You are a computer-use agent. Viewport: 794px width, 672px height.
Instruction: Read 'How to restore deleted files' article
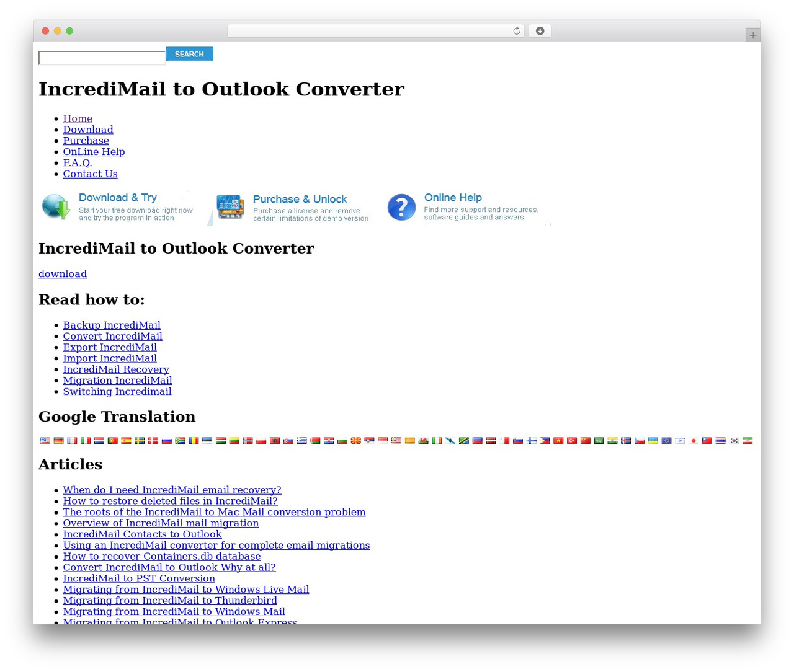click(x=171, y=501)
